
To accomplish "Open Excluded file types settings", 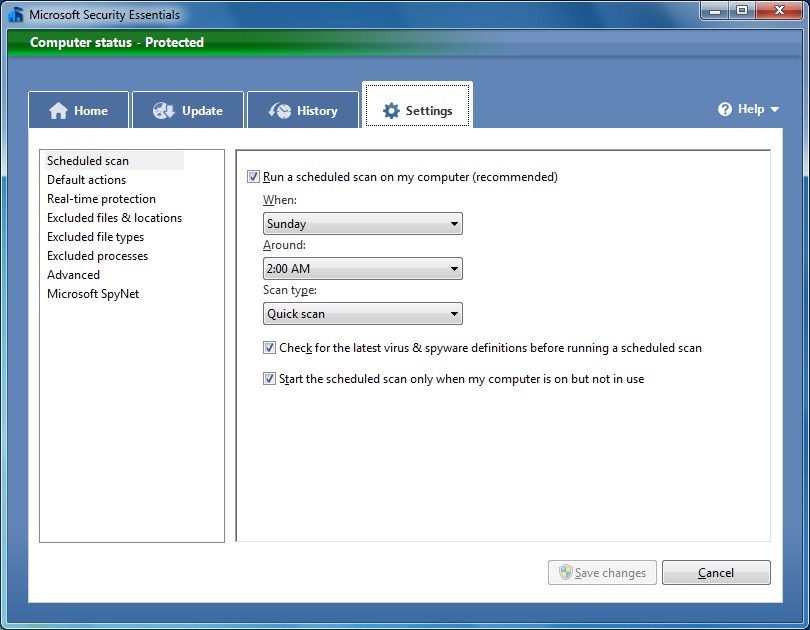I will coord(96,237).
